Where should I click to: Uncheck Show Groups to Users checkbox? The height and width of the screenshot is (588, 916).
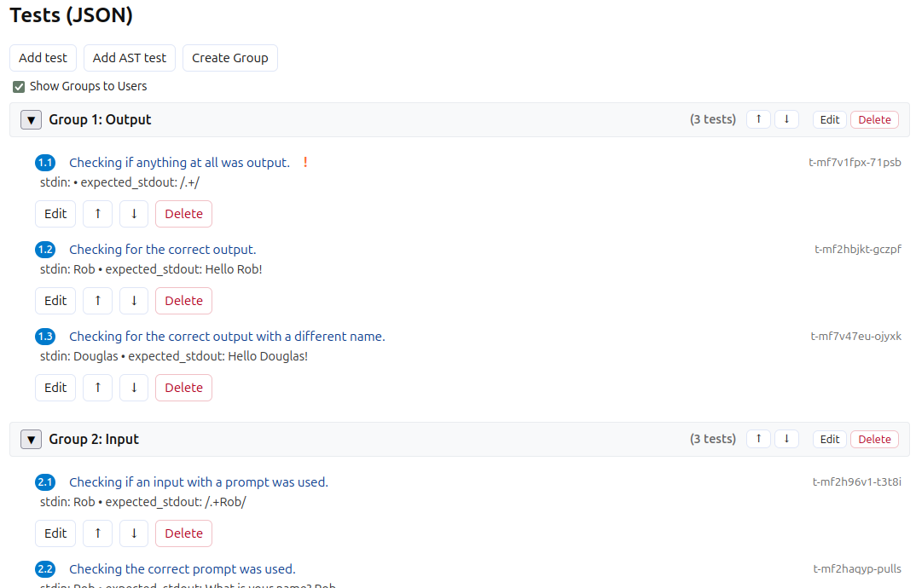coord(19,86)
